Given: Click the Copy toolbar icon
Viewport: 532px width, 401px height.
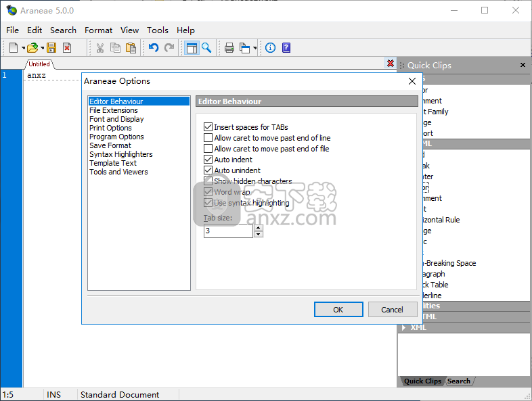Looking at the screenshot, I should (115, 48).
